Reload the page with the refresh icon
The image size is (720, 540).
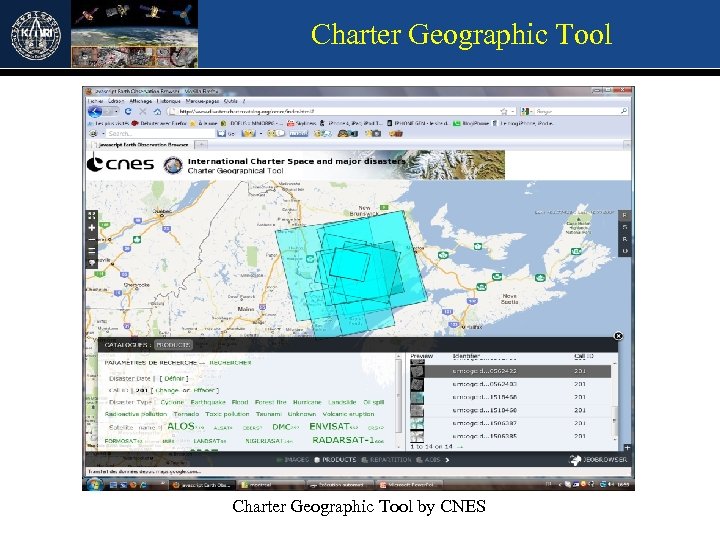[x=128, y=112]
